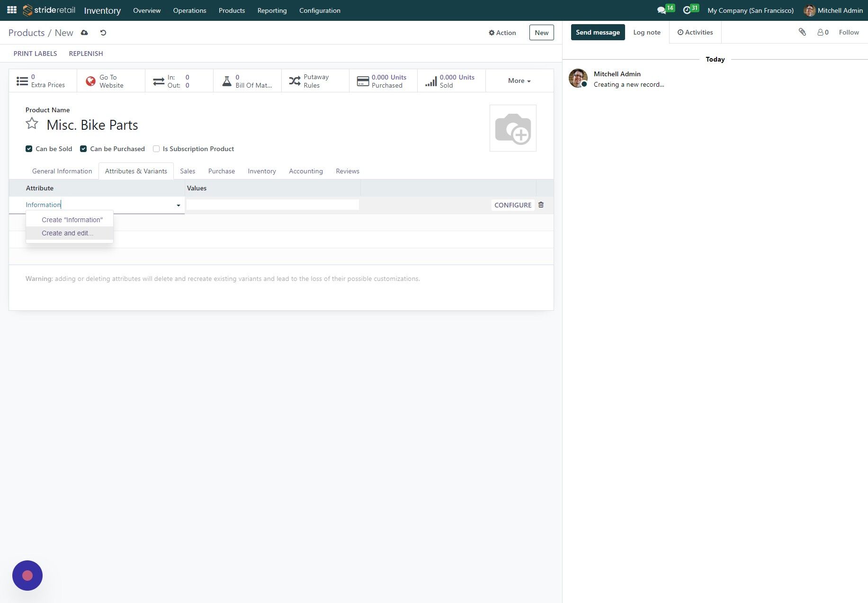This screenshot has width=868, height=603.
Task: Open the Overview menu
Action: tap(147, 10)
